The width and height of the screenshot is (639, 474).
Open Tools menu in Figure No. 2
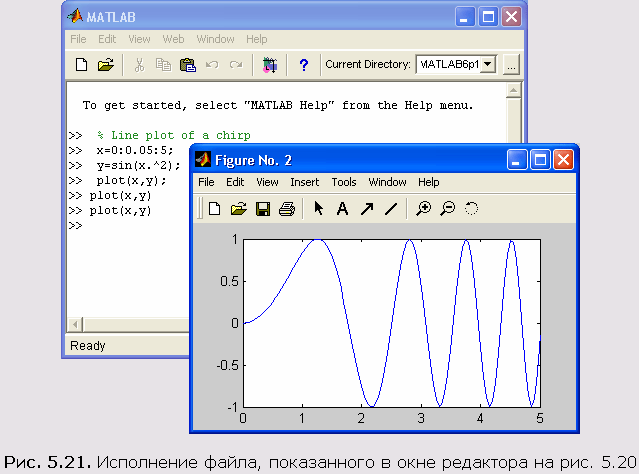[344, 182]
